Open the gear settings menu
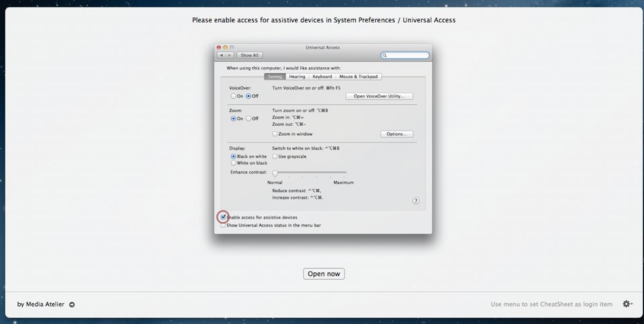The width and height of the screenshot is (644, 324). point(627,305)
